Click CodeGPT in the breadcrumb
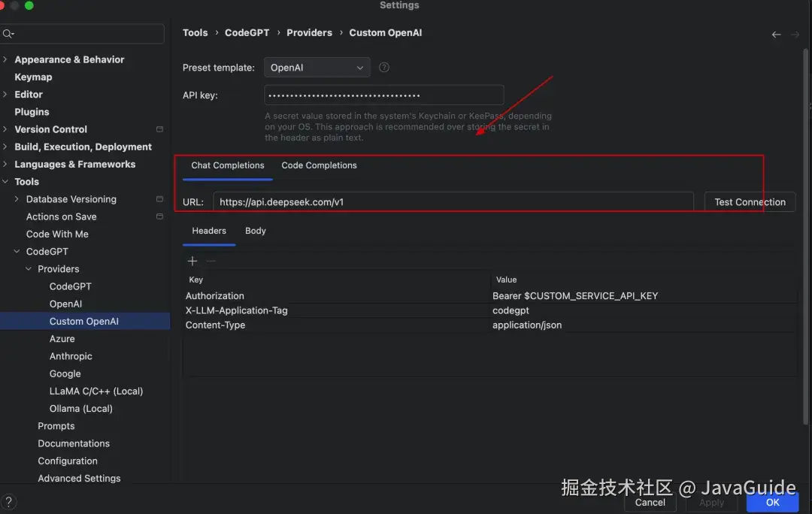The image size is (812, 514). tap(247, 32)
